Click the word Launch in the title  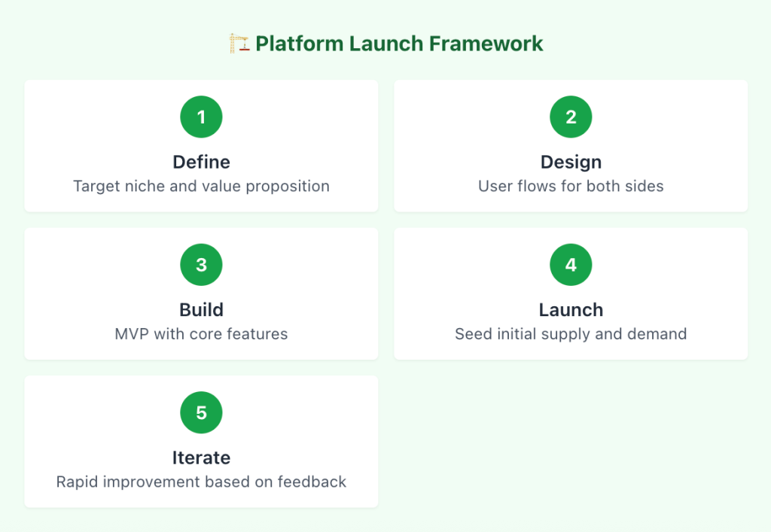click(386, 44)
